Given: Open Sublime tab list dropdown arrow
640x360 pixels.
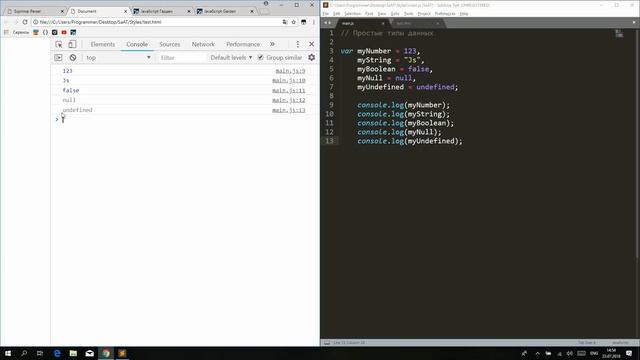Looking at the screenshot, I should coord(634,23).
